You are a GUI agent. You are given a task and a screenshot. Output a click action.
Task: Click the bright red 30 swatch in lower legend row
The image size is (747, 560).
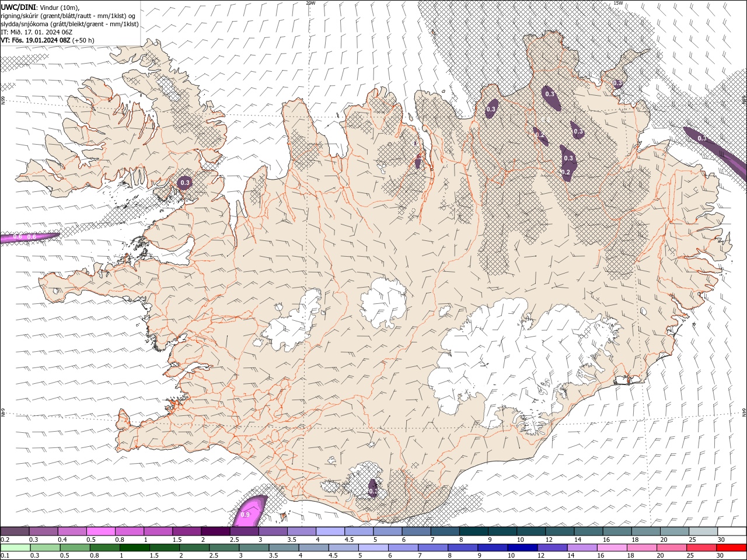click(x=732, y=548)
